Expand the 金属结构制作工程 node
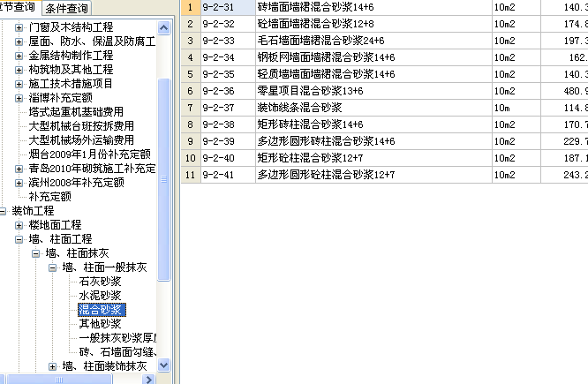 point(19,56)
